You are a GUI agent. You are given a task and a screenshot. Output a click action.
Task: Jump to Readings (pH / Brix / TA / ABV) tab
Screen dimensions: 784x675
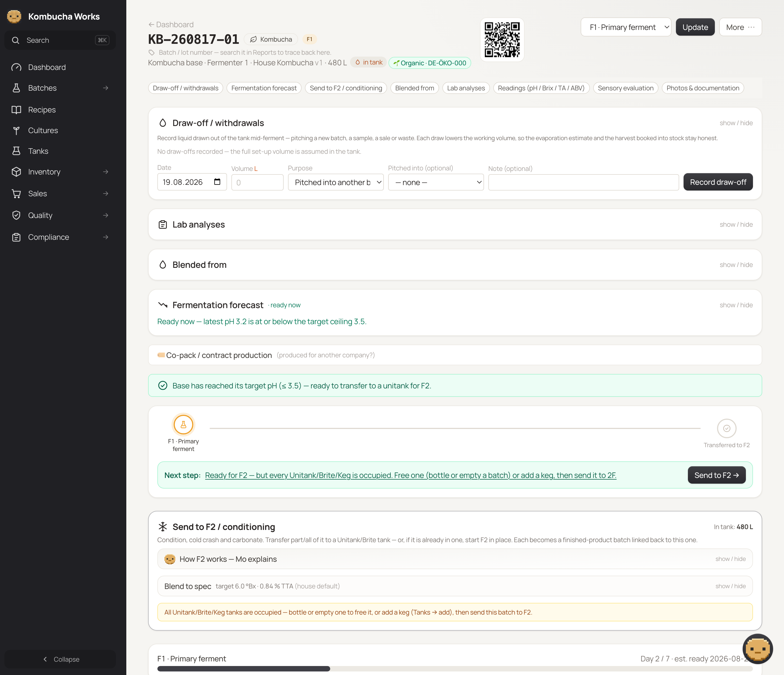541,88
